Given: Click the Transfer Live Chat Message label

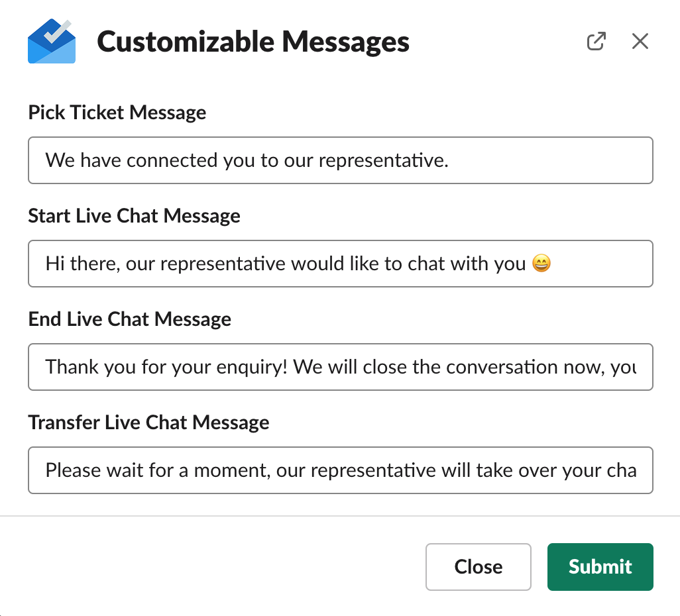Looking at the screenshot, I should (x=148, y=422).
